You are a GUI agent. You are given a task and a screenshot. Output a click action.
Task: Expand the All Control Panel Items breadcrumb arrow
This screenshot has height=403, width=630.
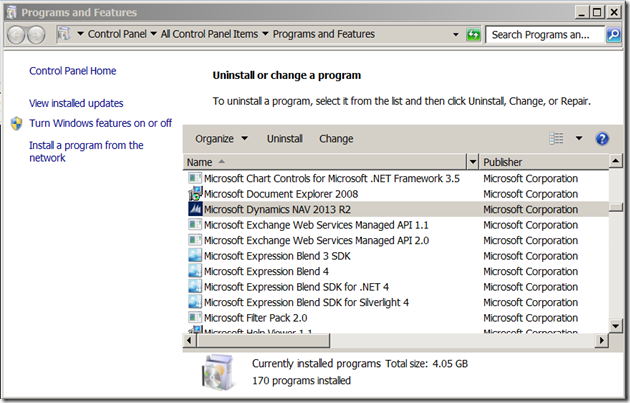coord(265,34)
